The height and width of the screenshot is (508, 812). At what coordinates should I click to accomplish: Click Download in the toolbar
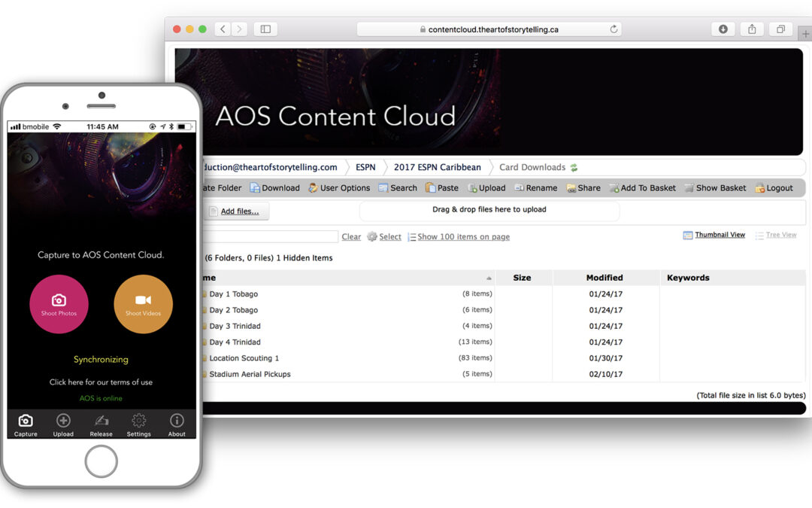[275, 188]
